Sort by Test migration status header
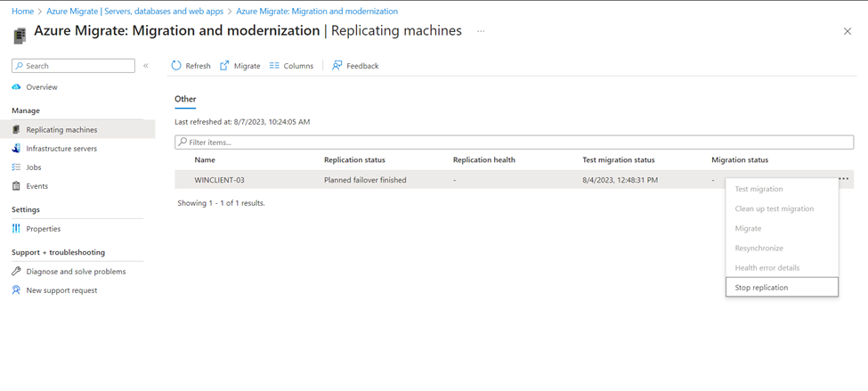868x391 pixels. pyautogui.click(x=619, y=160)
